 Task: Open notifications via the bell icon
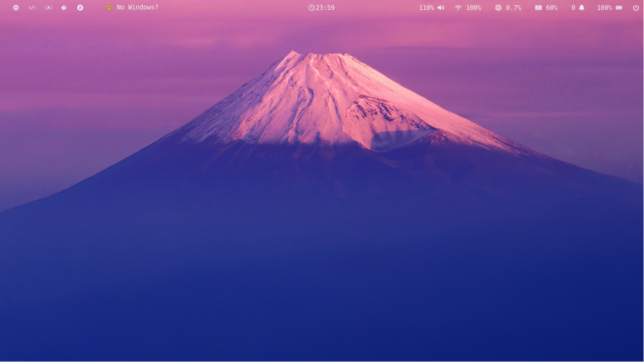point(582,8)
